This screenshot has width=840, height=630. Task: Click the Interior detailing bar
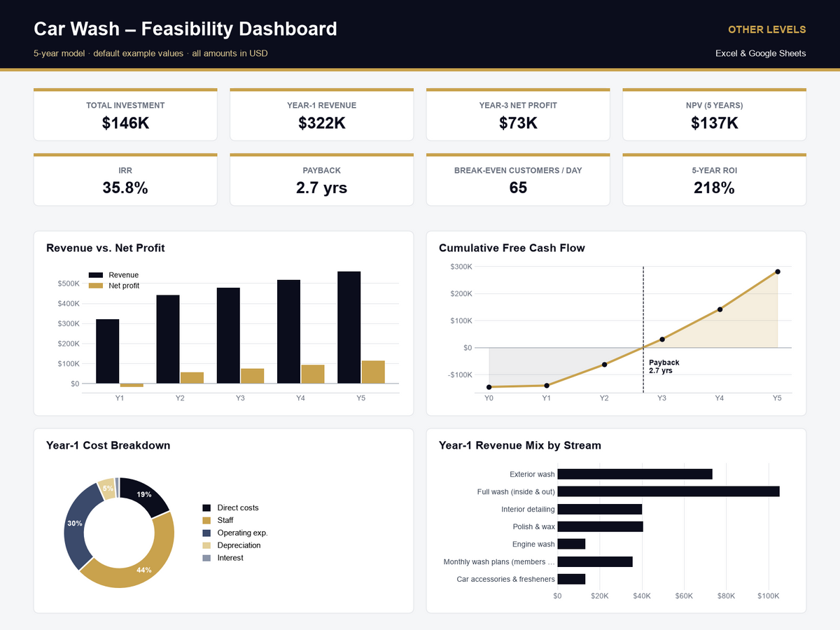click(600, 509)
